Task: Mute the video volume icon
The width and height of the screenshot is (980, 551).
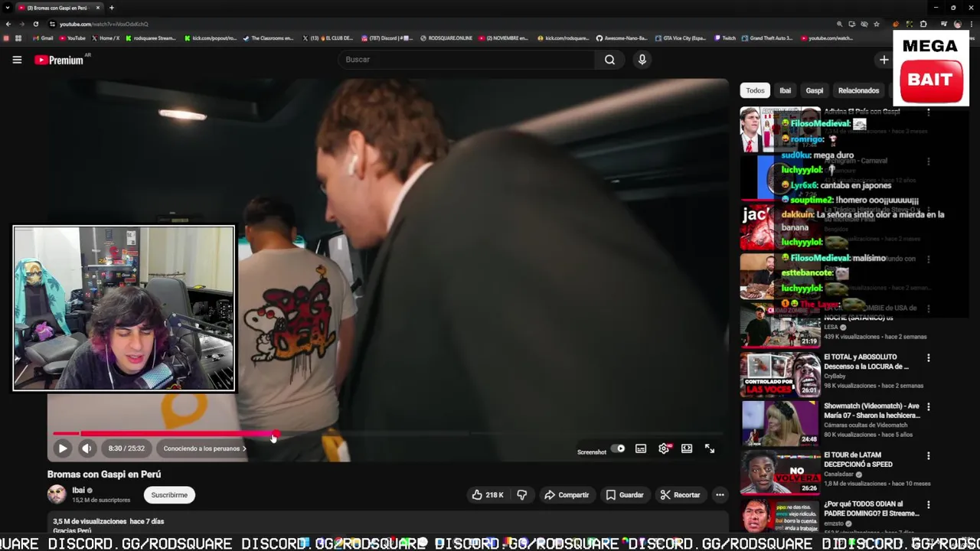Action: (87, 448)
